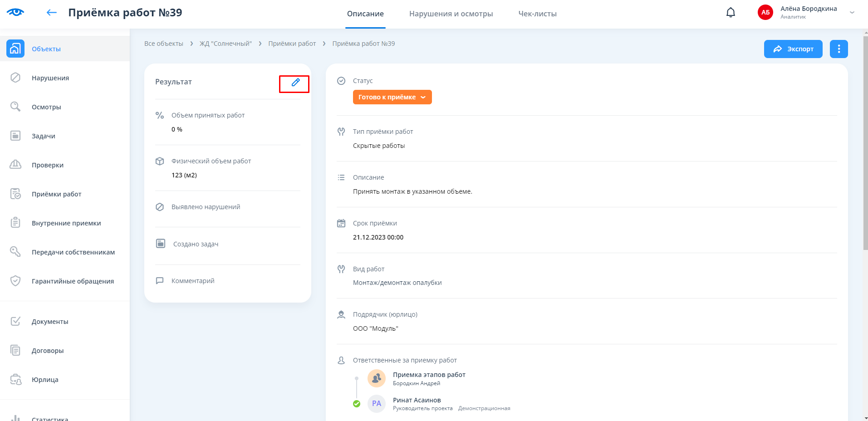868x421 pixels.
Task: Expand user profile menu chevron
Action: point(852,13)
